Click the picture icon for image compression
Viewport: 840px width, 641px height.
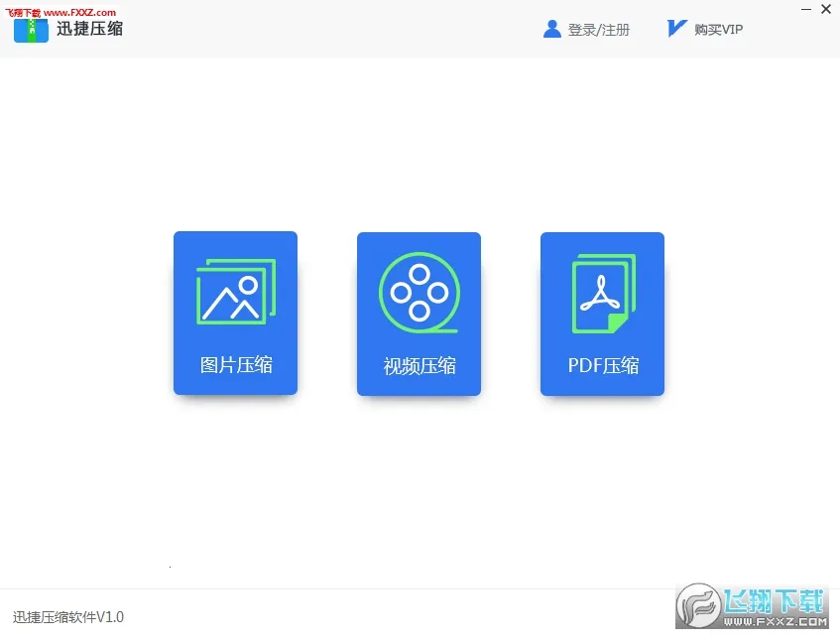[x=235, y=292]
